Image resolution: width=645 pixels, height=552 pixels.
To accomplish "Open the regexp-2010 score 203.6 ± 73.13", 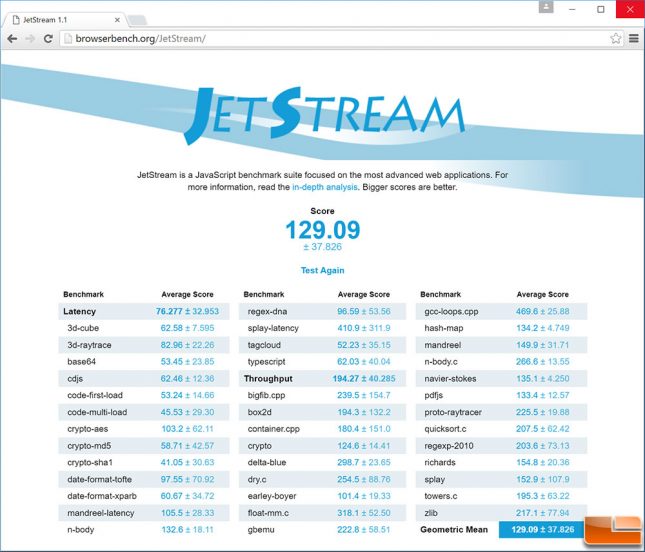I will (543, 446).
